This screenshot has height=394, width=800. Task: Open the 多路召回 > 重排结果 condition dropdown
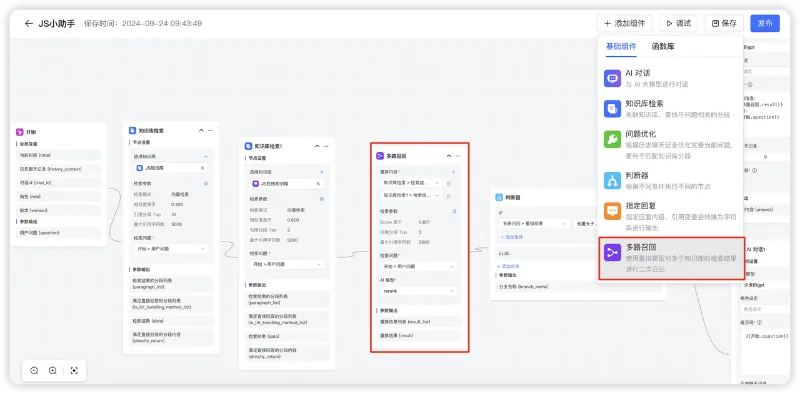point(534,223)
